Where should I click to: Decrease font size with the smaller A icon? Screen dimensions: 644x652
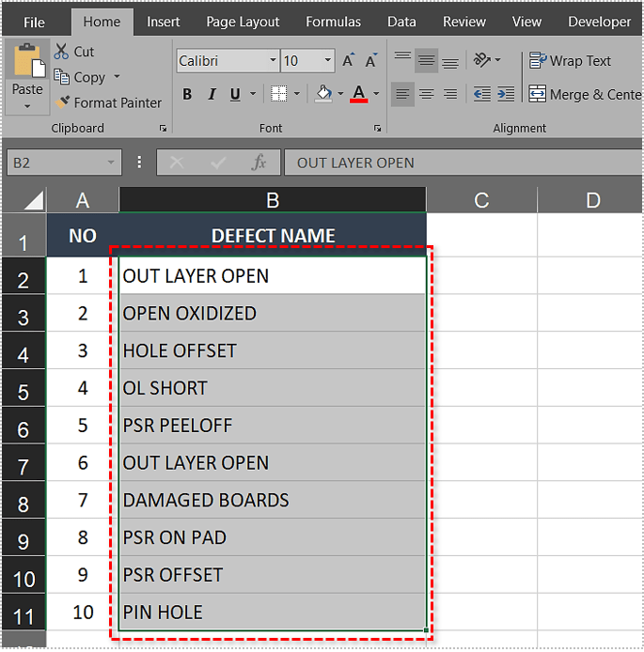(x=370, y=61)
